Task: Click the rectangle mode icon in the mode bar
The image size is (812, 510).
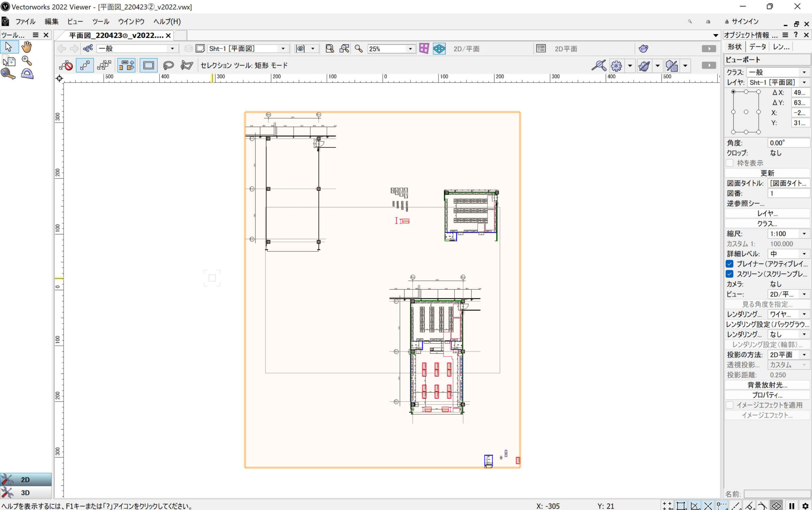Action: pyautogui.click(x=148, y=65)
